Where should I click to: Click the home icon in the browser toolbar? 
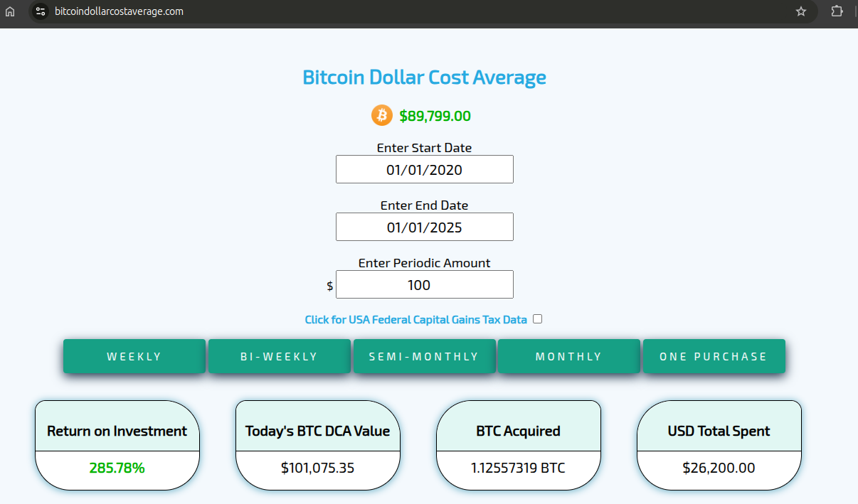click(x=10, y=11)
